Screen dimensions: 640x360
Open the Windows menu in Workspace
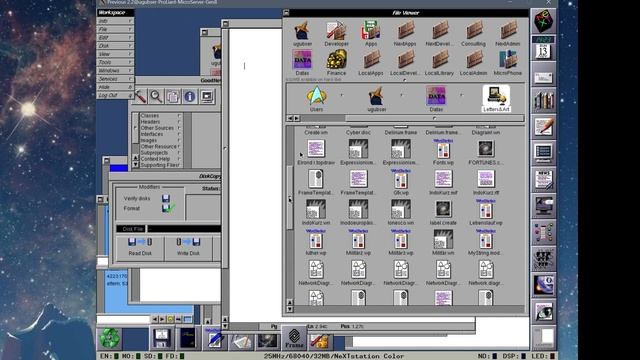(115, 71)
